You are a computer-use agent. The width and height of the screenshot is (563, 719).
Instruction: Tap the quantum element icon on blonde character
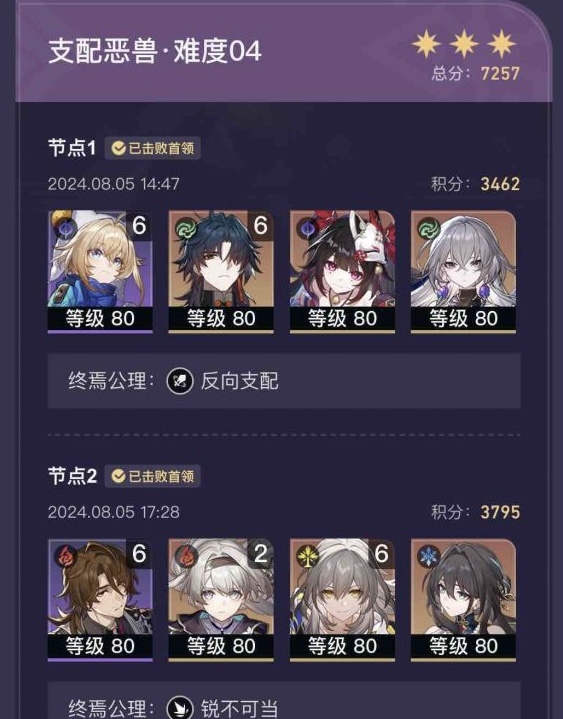pyautogui.click(x=64, y=227)
